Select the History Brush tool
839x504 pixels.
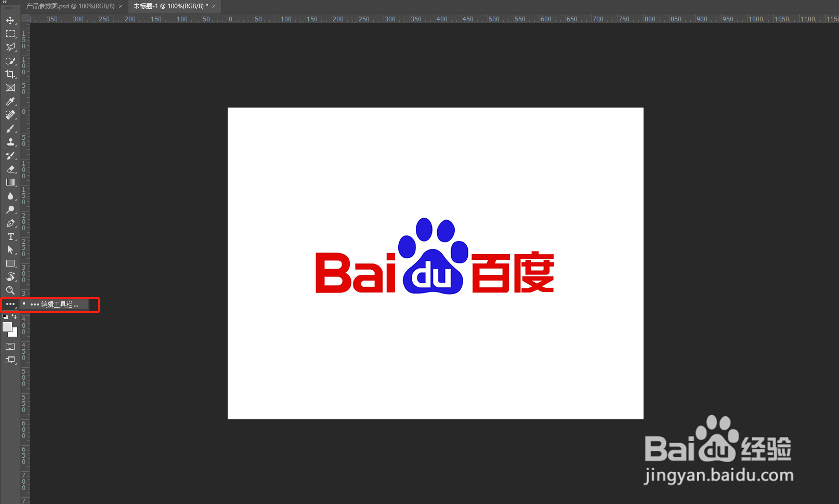coord(10,155)
